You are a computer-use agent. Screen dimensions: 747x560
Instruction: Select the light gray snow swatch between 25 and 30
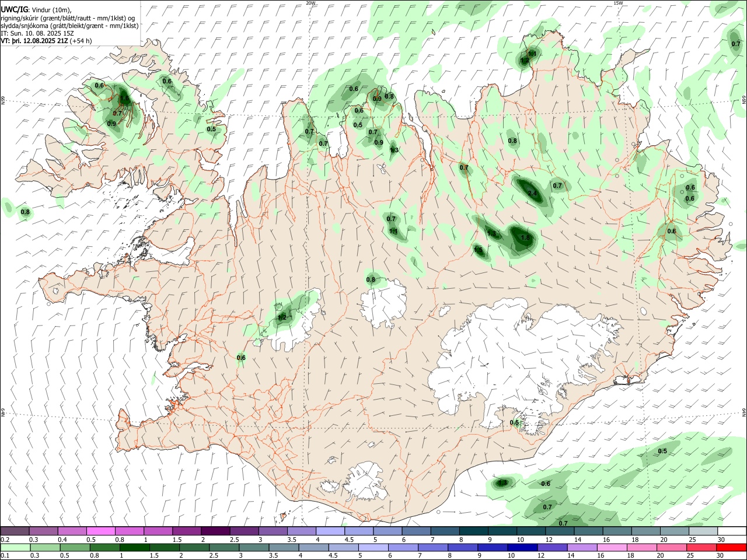(703, 531)
